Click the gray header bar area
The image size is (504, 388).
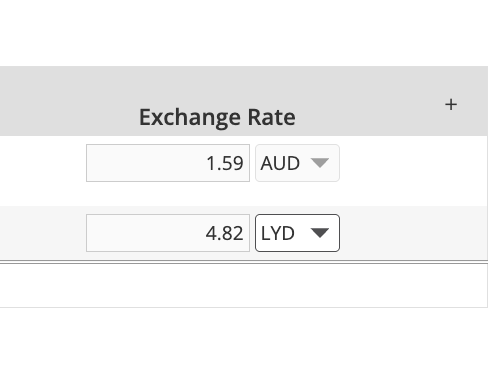point(244,101)
